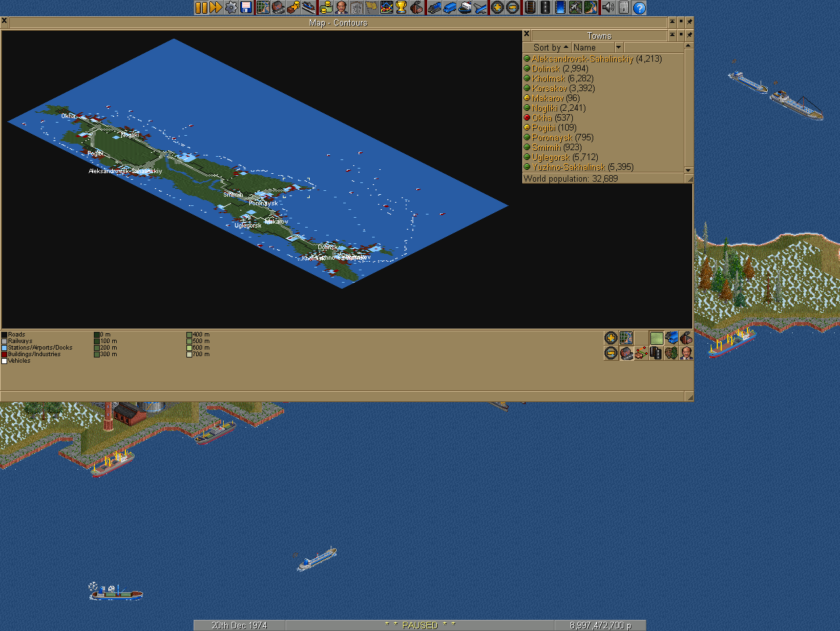Viewport: 840px width, 631px height.
Task: Open the sound and music speaker menu
Action: pyautogui.click(x=608, y=7)
